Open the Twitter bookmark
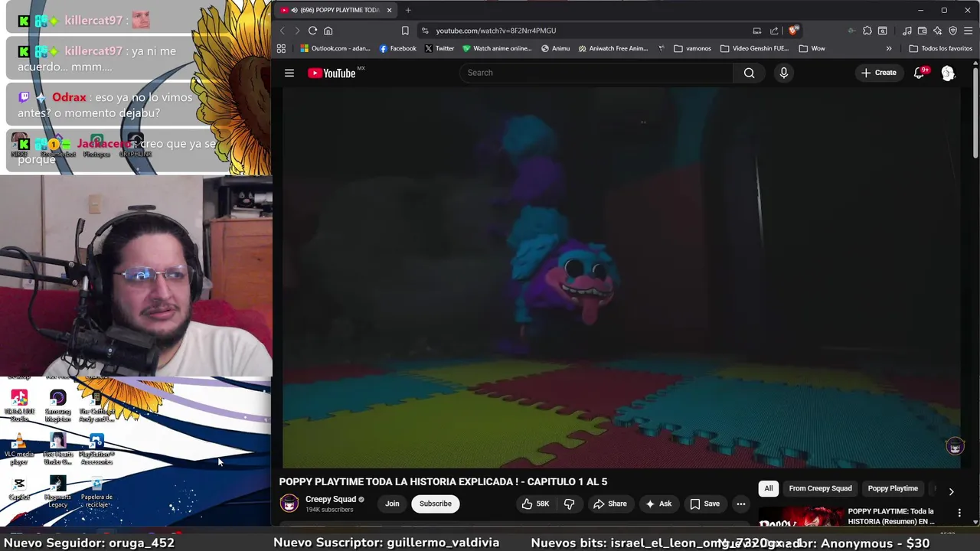Screen dimensions: 980x551 point(439,48)
